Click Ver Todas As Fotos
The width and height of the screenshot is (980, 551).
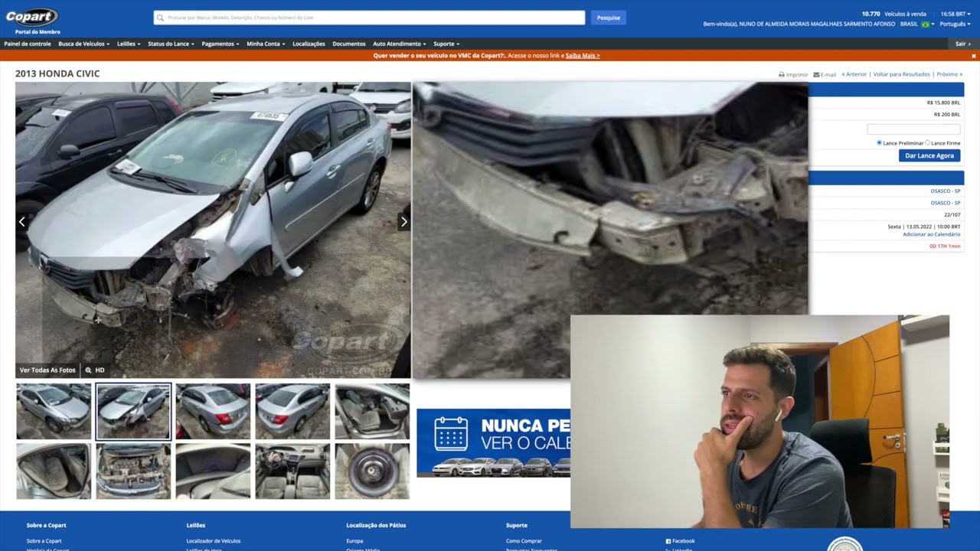pos(47,370)
